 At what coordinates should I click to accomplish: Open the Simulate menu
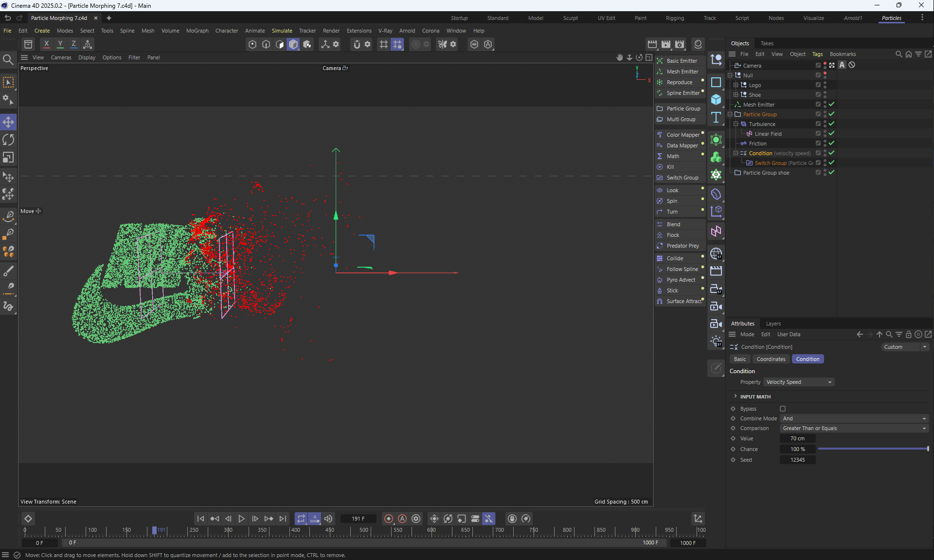click(x=282, y=31)
